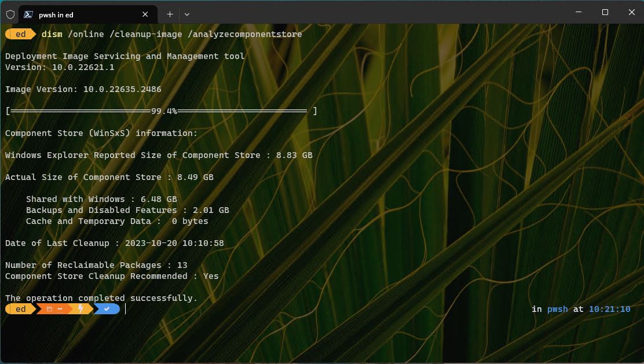644x364 pixels.
Task: Click the PowerShell icon on the tab
Action: click(x=28, y=14)
